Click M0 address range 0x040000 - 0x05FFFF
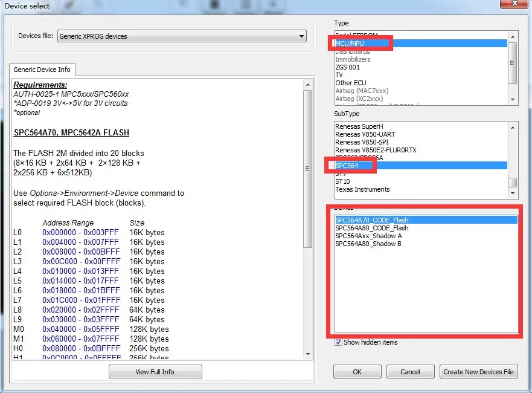Screen dimensions: 532x393 [x=81, y=329]
